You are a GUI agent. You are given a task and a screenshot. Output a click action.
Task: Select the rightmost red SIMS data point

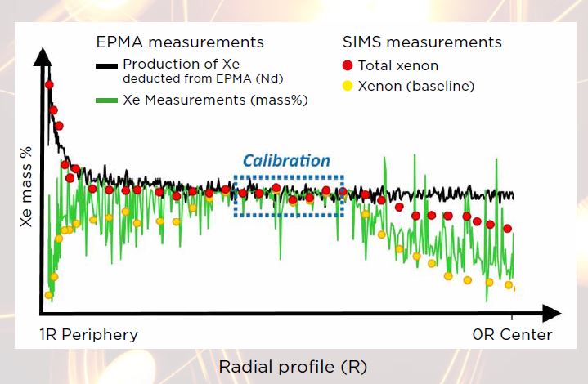(508, 228)
